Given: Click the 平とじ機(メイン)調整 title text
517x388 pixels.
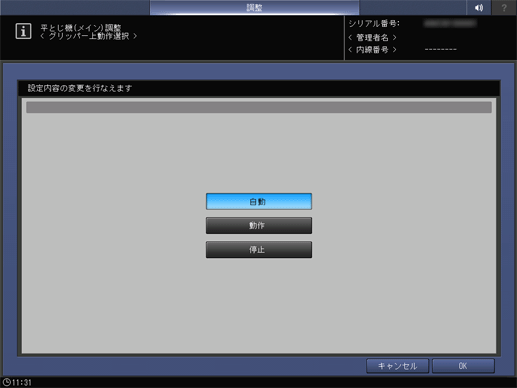Looking at the screenshot, I should [80, 28].
